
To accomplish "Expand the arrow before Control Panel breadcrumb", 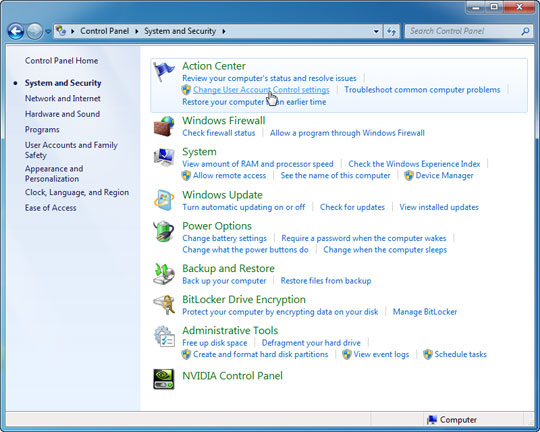I will click(73, 31).
